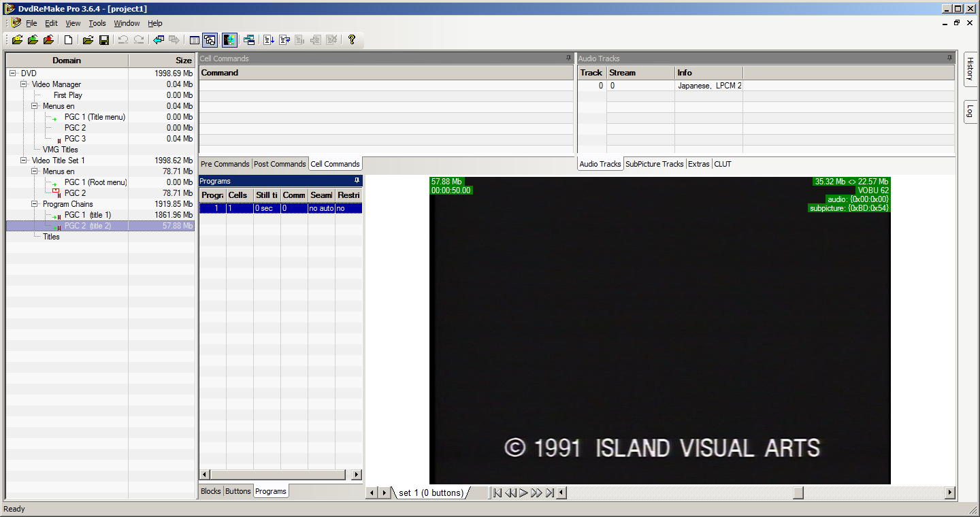This screenshot has width=980, height=517.
Task: Toggle the pressed tree diagram view button
Action: pyautogui.click(x=210, y=39)
